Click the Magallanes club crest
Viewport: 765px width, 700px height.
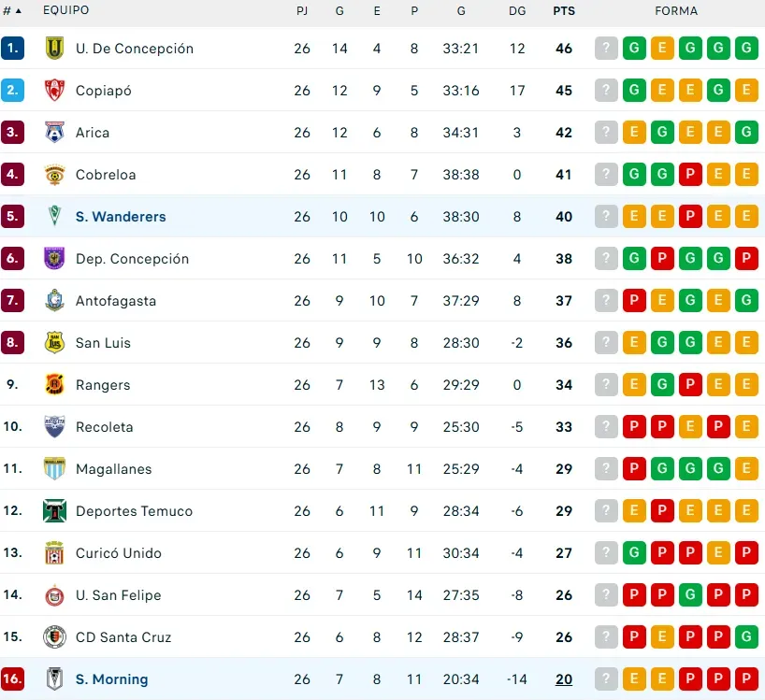[54, 469]
